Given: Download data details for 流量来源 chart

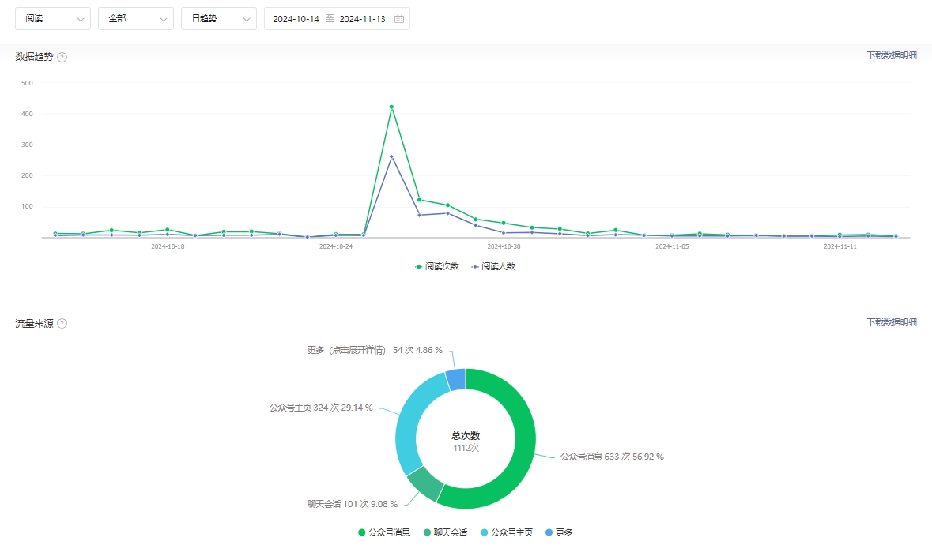Looking at the screenshot, I should coord(892,322).
